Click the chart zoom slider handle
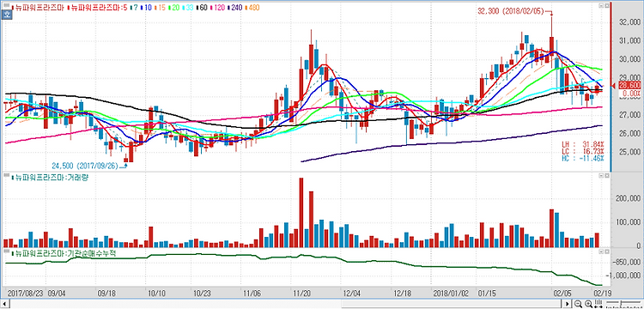The image size is (644, 309). pos(621,304)
